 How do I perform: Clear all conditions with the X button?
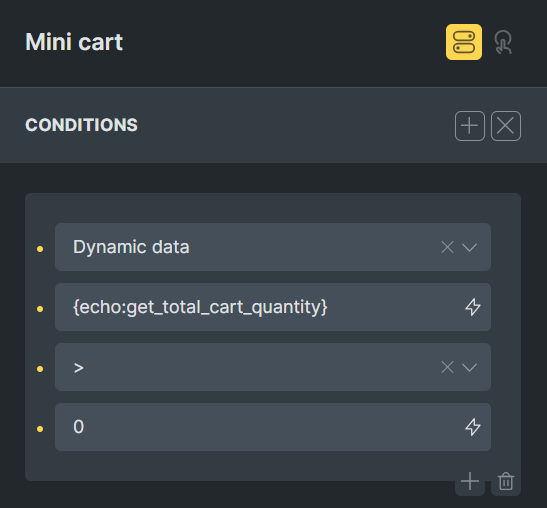point(506,126)
